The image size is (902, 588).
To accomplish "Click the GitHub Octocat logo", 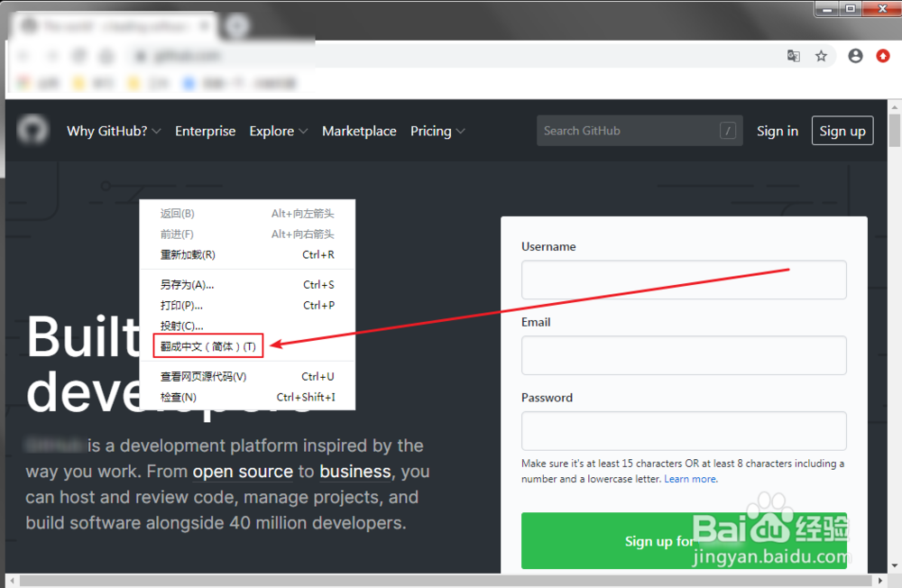I will pyautogui.click(x=32, y=130).
